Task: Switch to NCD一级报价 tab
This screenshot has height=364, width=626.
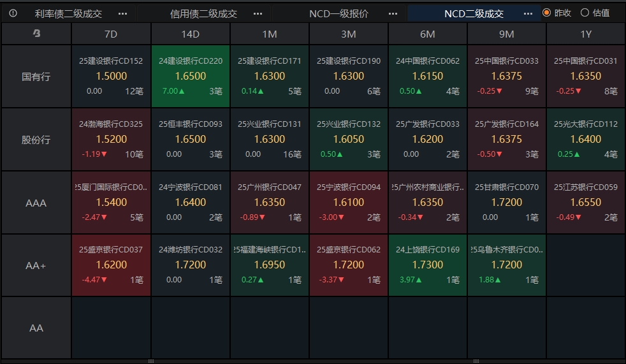Action: click(x=338, y=13)
